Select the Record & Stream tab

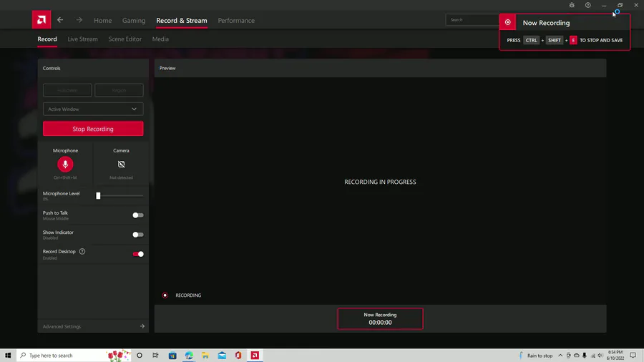182,21
